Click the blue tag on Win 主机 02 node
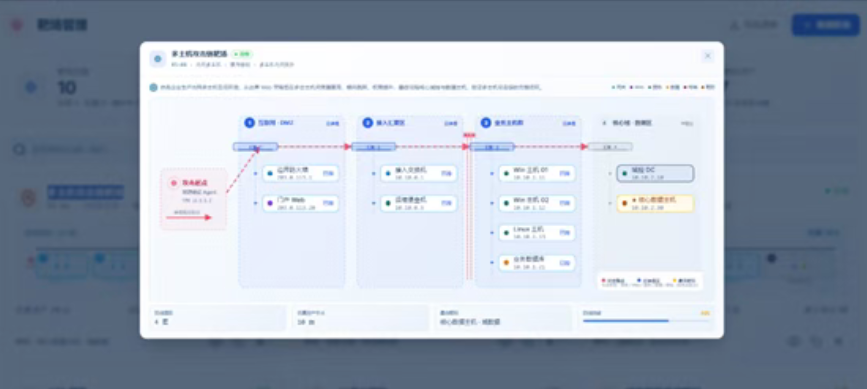This screenshot has width=867, height=389. pos(565,203)
